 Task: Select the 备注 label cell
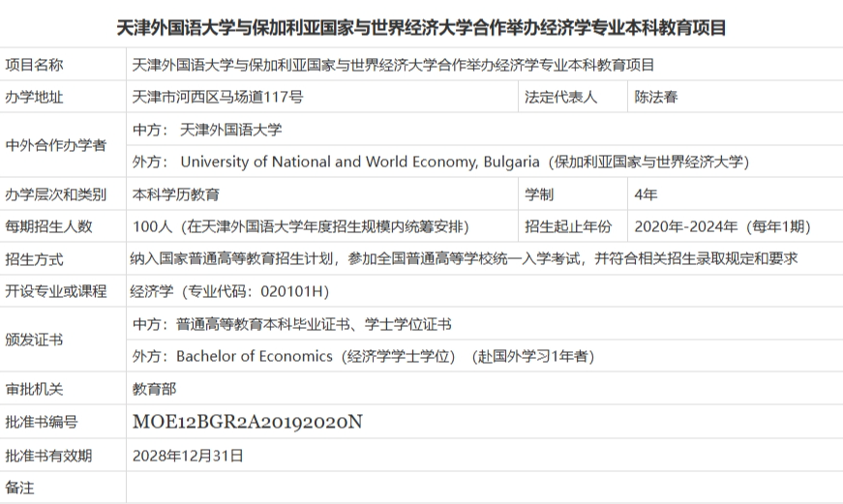(x=63, y=488)
